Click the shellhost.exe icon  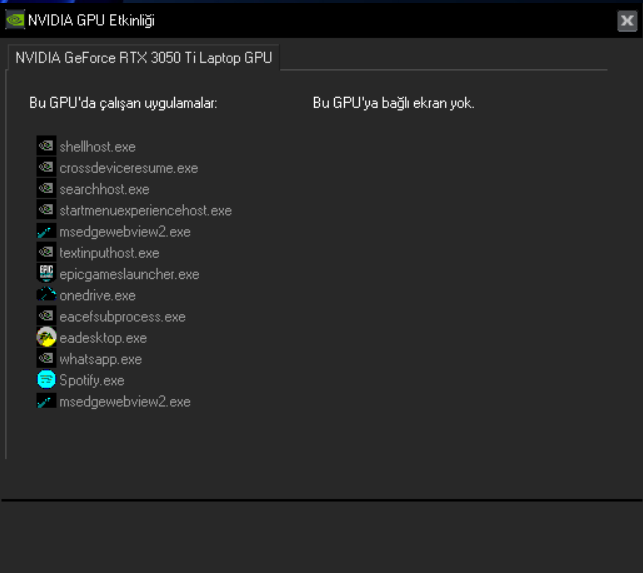click(x=46, y=146)
